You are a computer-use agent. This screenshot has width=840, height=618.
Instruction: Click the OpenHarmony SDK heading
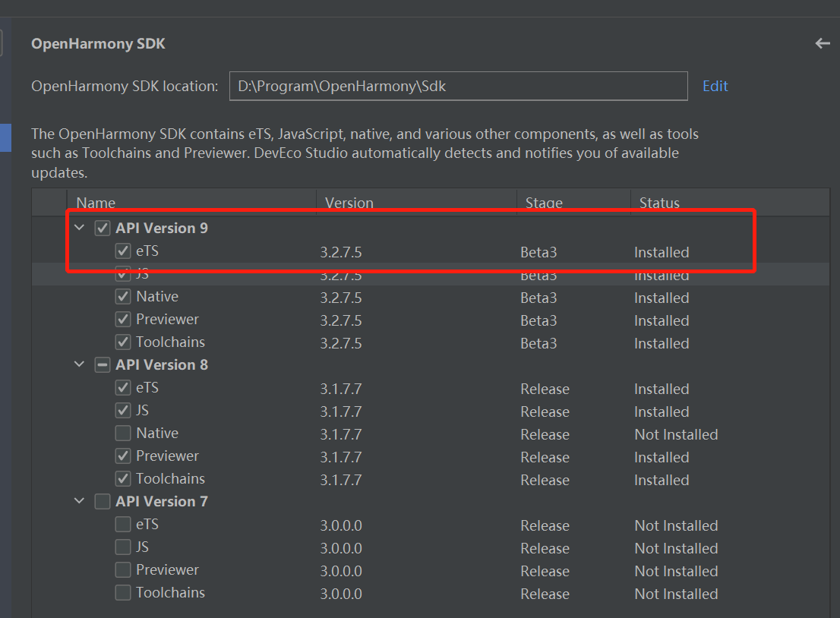point(98,43)
